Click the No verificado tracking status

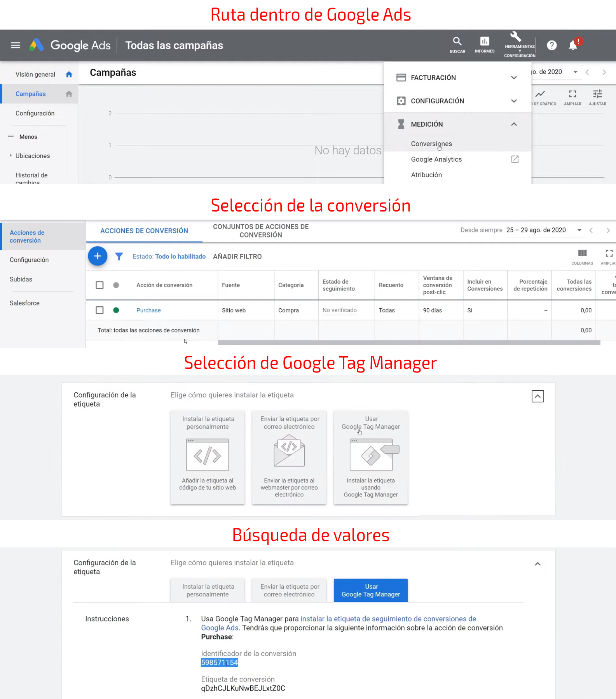click(340, 310)
